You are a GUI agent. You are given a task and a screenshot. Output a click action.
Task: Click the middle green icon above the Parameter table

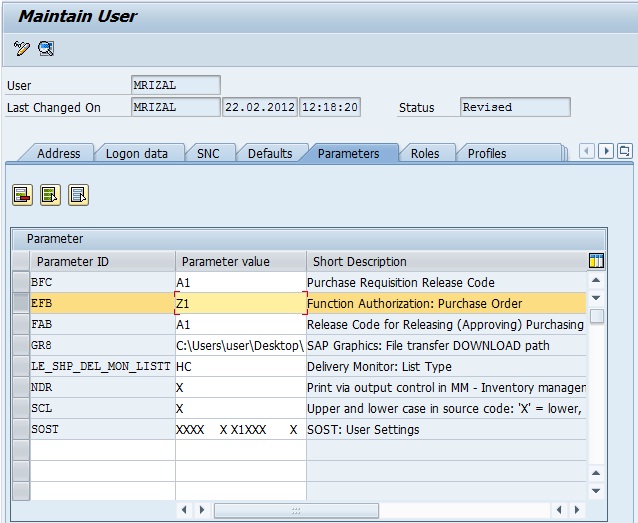click(50, 195)
